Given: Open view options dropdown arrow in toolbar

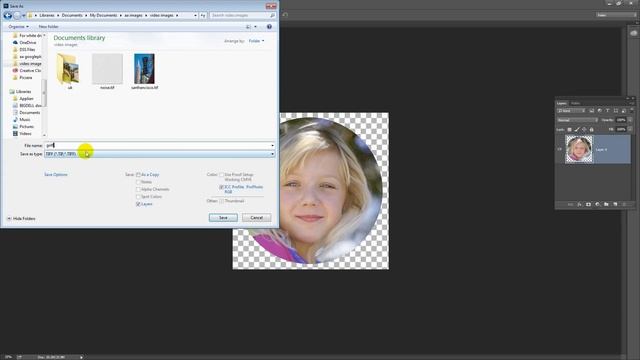Looking at the screenshot, I should 256,27.
